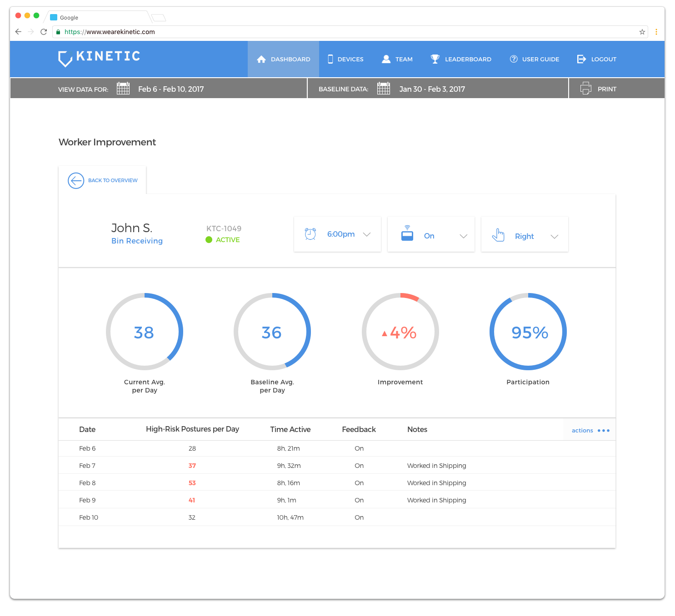675x616 pixels.
Task: Click the High-Risk Postures per Day header
Action: coord(192,429)
